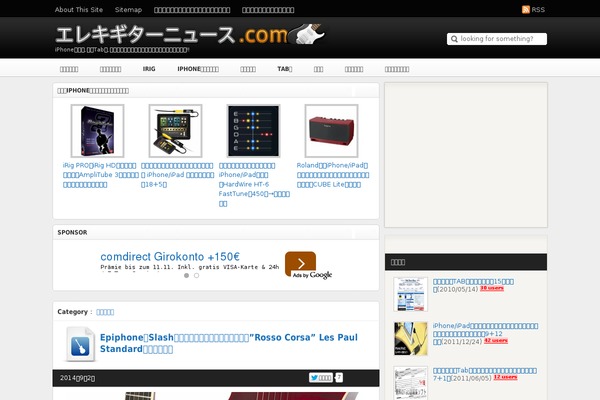The image size is (600, 400).
Task: Click the guitar logo image in header
Action: [307, 34]
